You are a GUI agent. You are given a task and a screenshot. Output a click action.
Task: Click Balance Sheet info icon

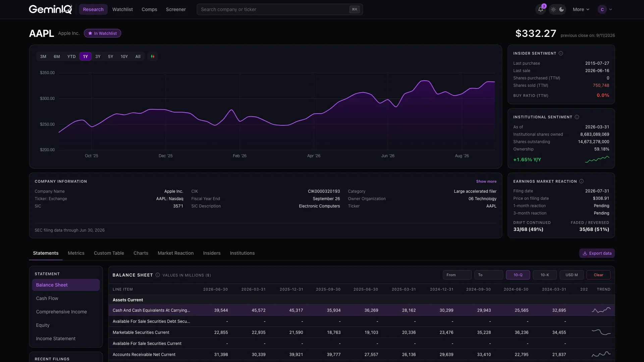[158, 275]
